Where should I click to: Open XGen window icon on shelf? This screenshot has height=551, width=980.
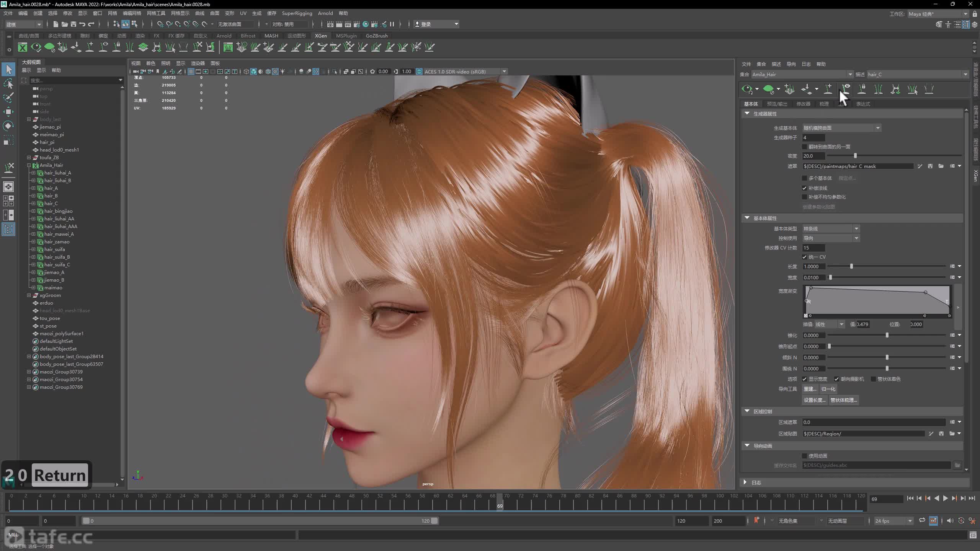(23, 47)
